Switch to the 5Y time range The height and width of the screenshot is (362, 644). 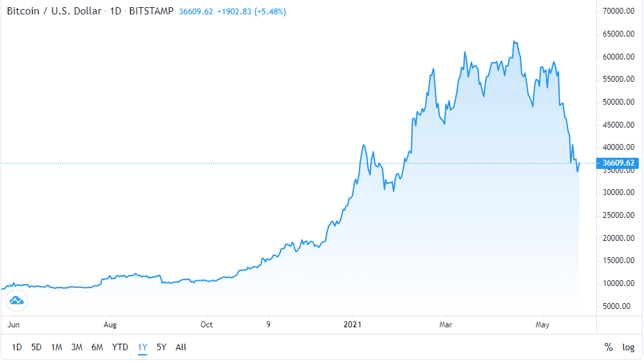pos(161,347)
